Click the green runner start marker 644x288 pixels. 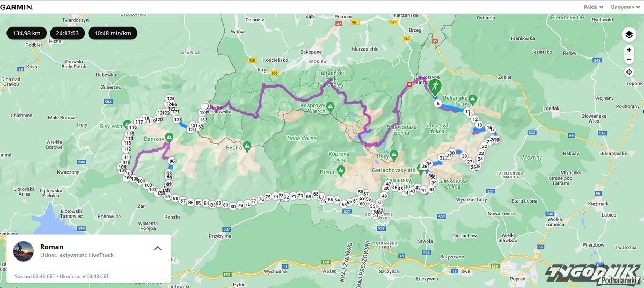(x=435, y=87)
